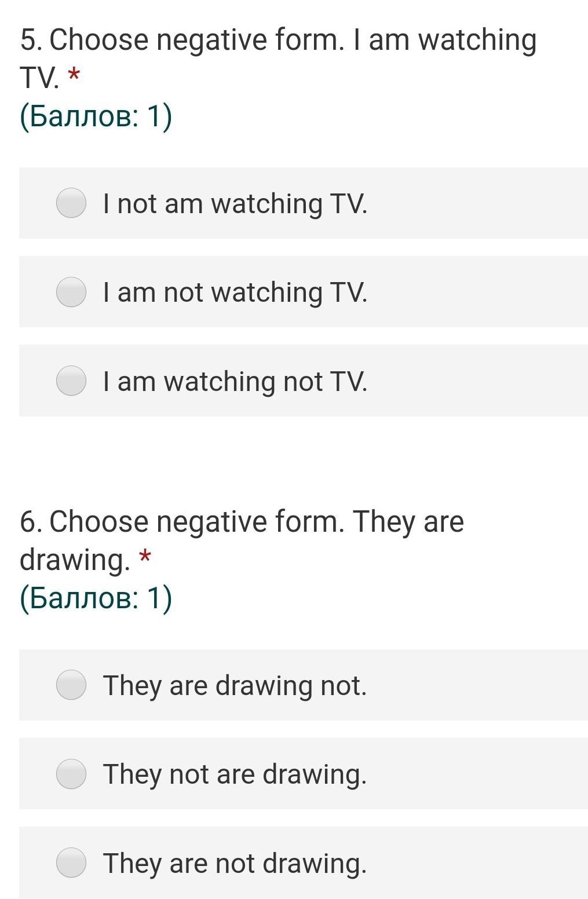
Task: Select the radio button for 'I not am watching TV.'
Action: [x=71, y=203]
